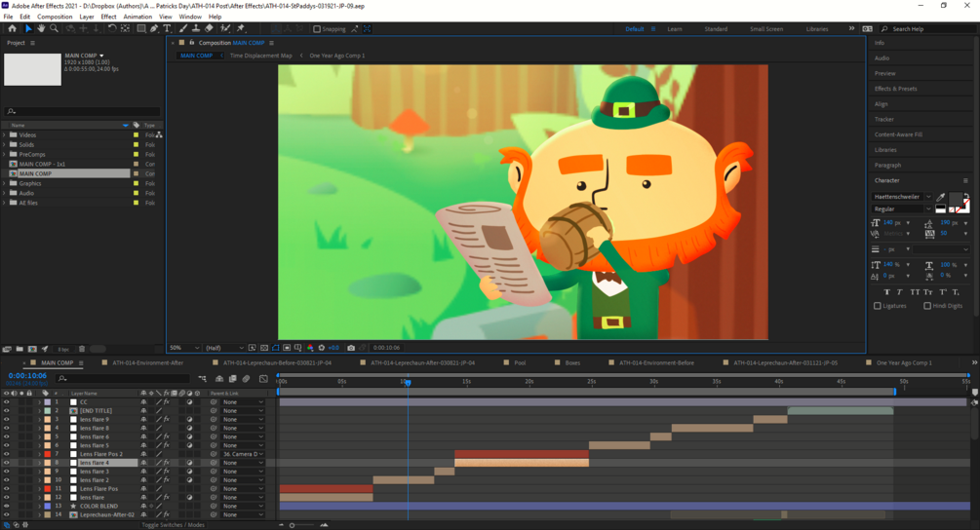Apply Faux Italic text style
The image size is (980, 530).
coord(900,292)
